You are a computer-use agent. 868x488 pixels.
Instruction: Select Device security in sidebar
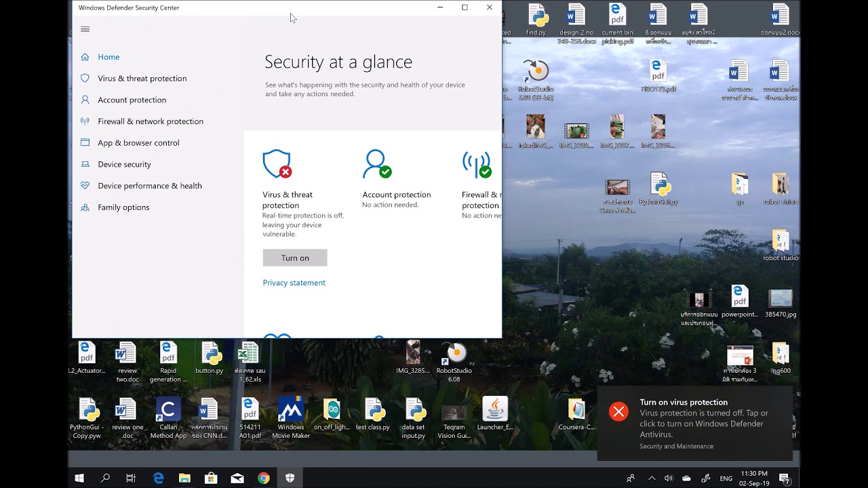click(x=124, y=164)
